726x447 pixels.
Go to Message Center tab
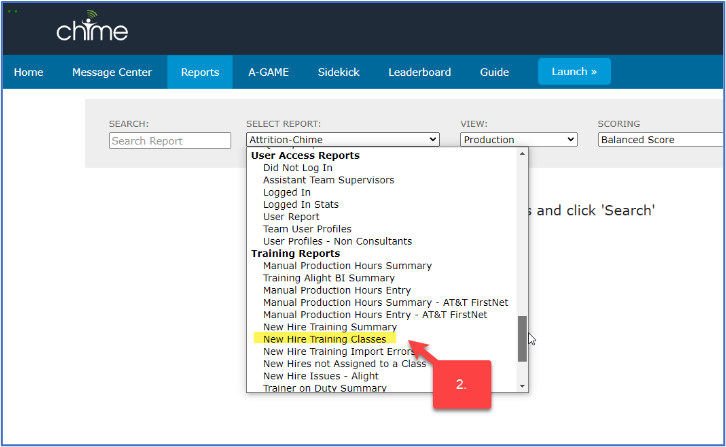point(112,72)
